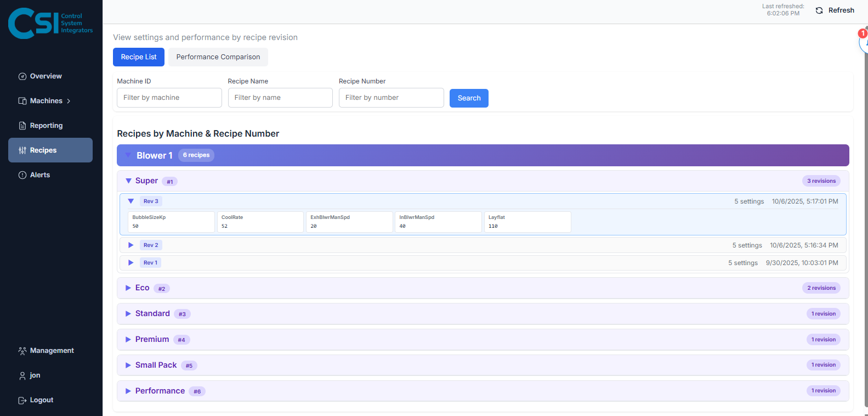
Task: Click the user profile icon beside jon
Action: coord(22,375)
